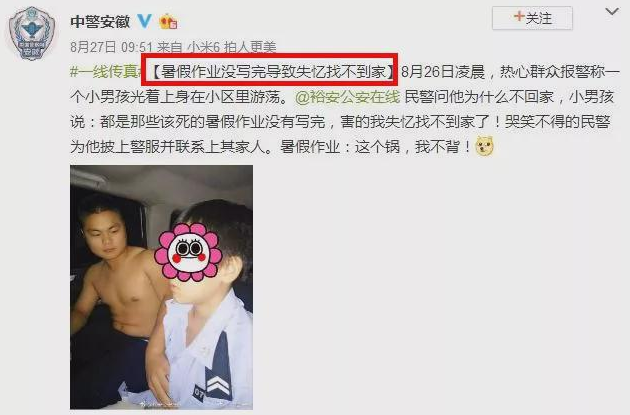Expand the post options chevron
This screenshot has width=630, height=415.
pyautogui.click(x=612, y=12)
